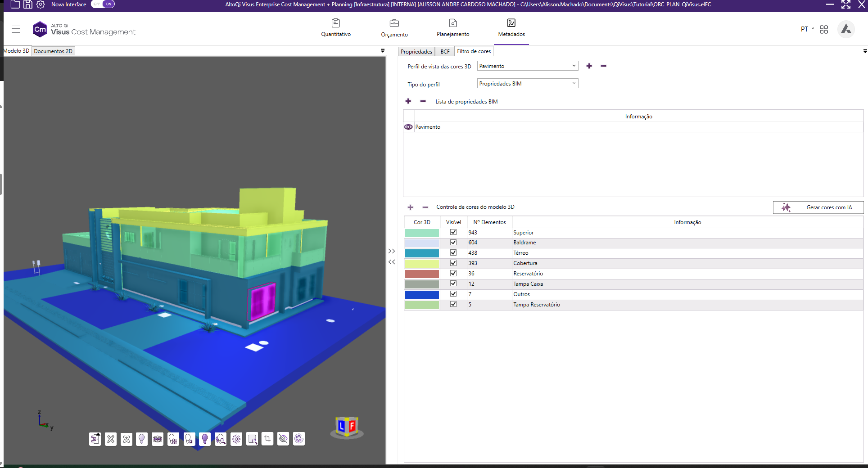The height and width of the screenshot is (468, 868).
Task: Toggle eye visibility for Pavimento property
Action: tap(408, 127)
